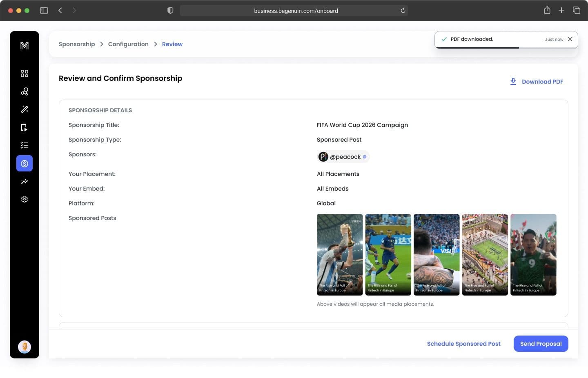Click the 'Your Embed:' label
Viewport: 588px width, 378px height.
point(87,189)
